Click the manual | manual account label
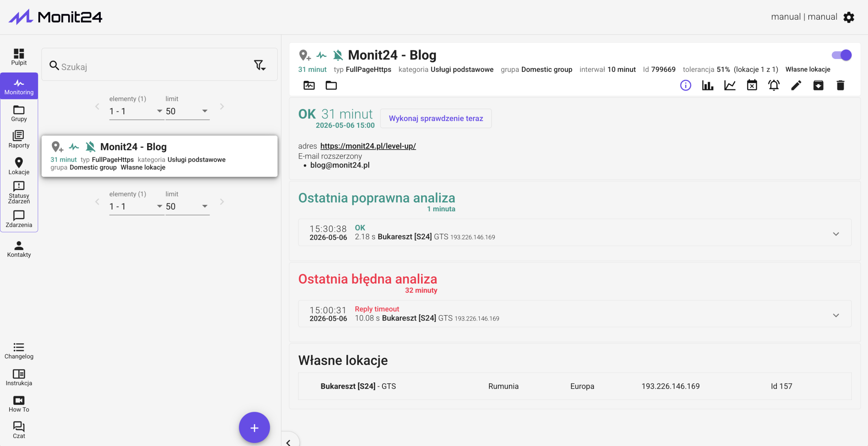 click(x=804, y=17)
